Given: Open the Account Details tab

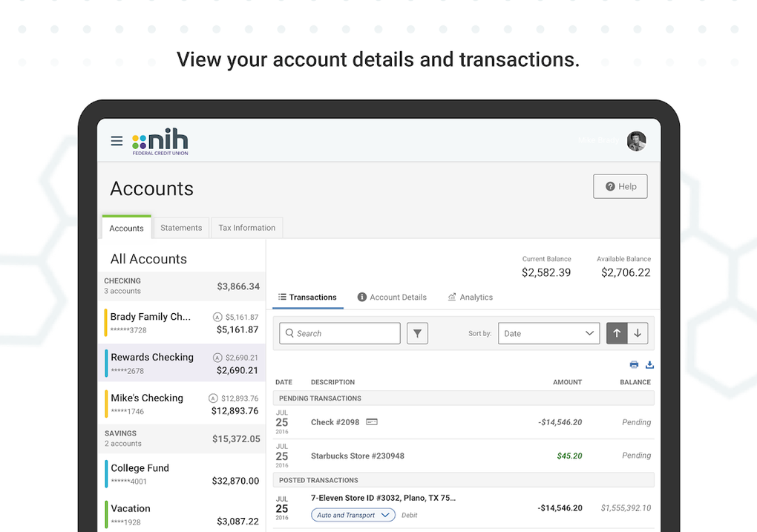Looking at the screenshot, I should 392,297.
